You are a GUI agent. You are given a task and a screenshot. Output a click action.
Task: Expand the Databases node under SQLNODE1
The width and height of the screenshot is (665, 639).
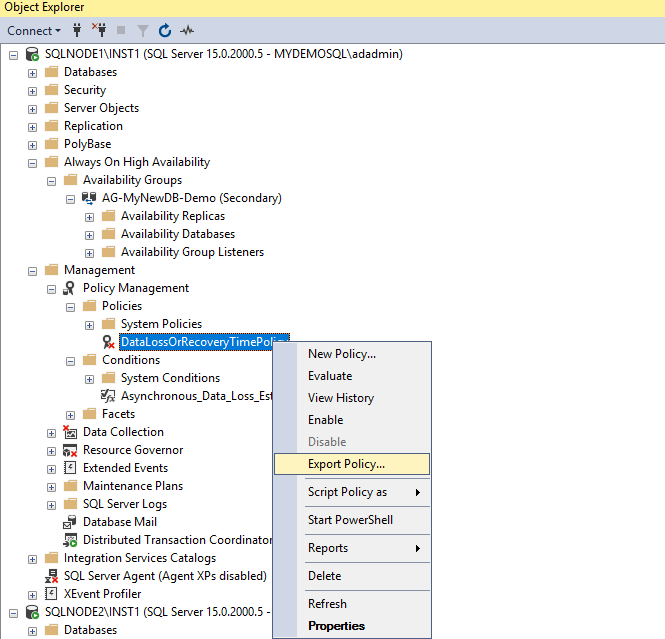point(33,72)
